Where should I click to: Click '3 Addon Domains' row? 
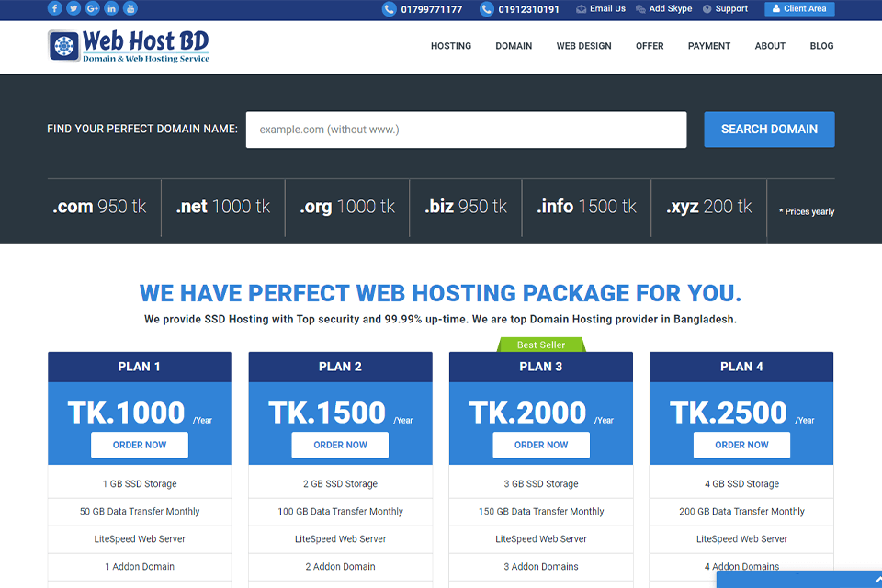541,567
